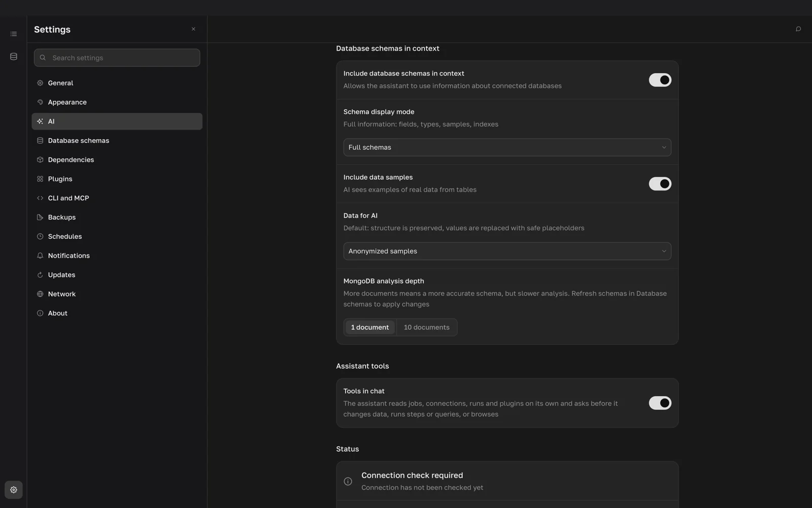Screen dimensions: 812x508
Task: Select 1 document analysis depth
Action: click(370, 327)
